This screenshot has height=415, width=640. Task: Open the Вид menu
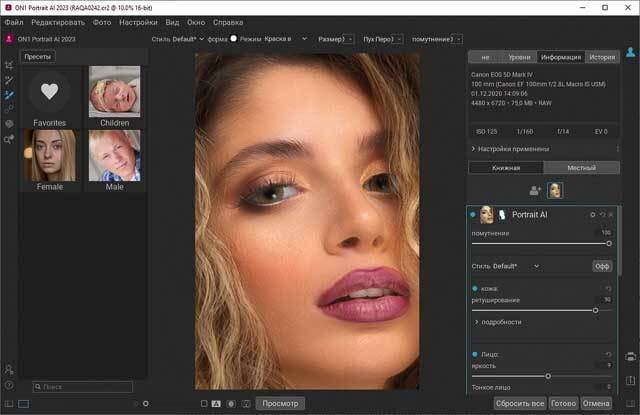[172, 22]
